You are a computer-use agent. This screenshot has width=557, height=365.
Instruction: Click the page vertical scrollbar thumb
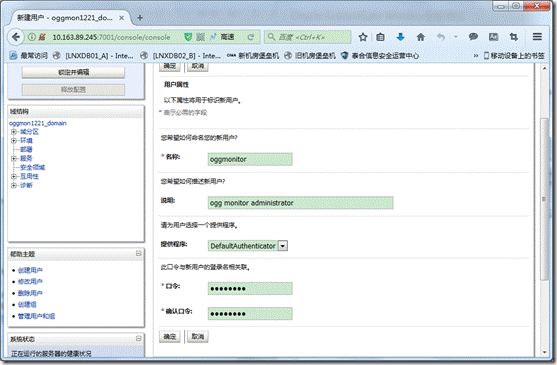point(544,199)
